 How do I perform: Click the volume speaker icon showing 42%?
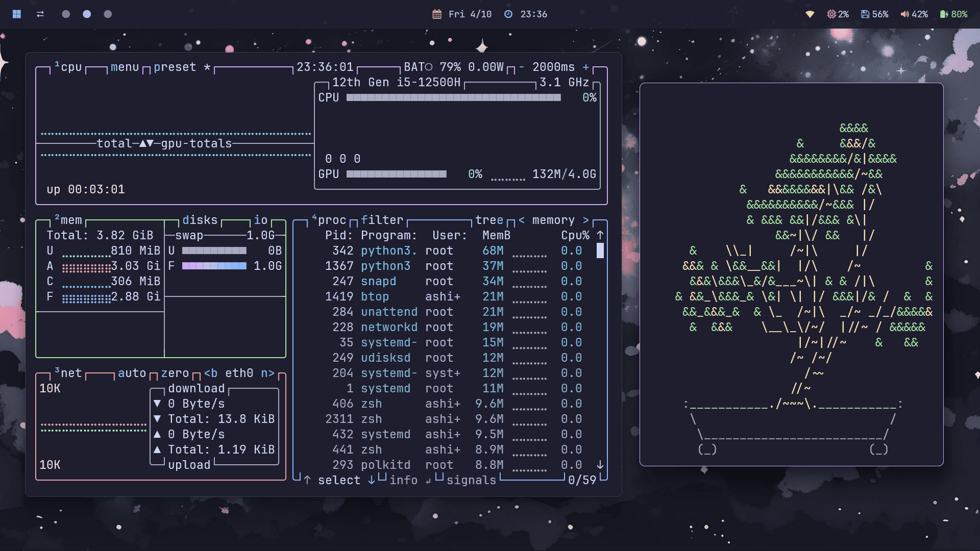click(904, 14)
